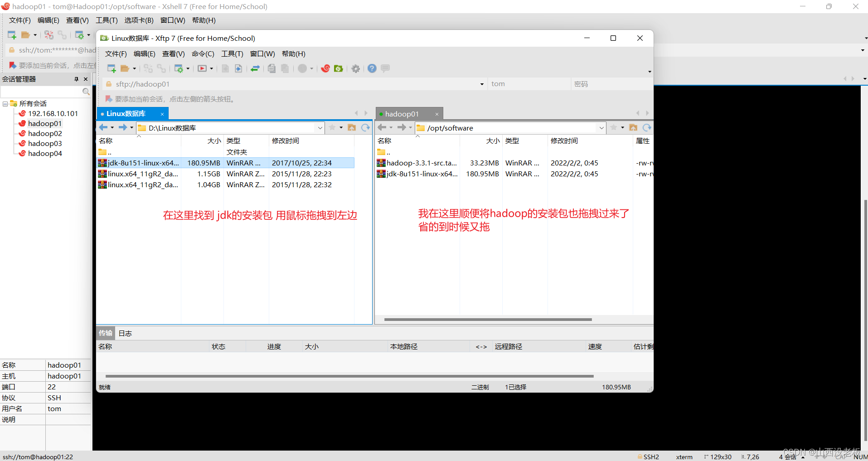868x461 pixels.
Task: Click Xftp sftp://hadoop01 address field
Action: click(x=295, y=84)
